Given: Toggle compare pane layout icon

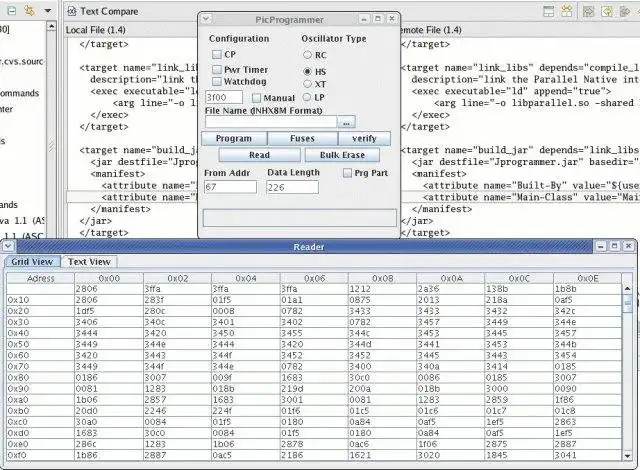Looking at the screenshot, I should 549,11.
